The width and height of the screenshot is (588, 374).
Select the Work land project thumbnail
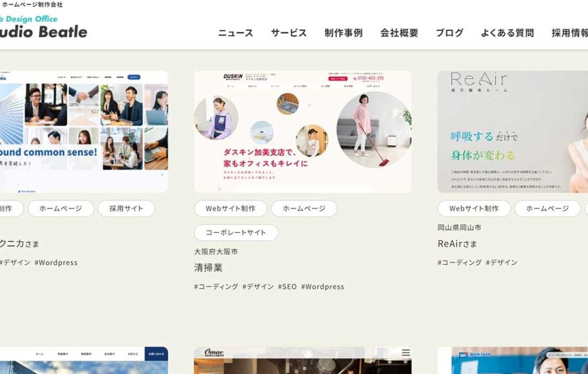[512, 360]
